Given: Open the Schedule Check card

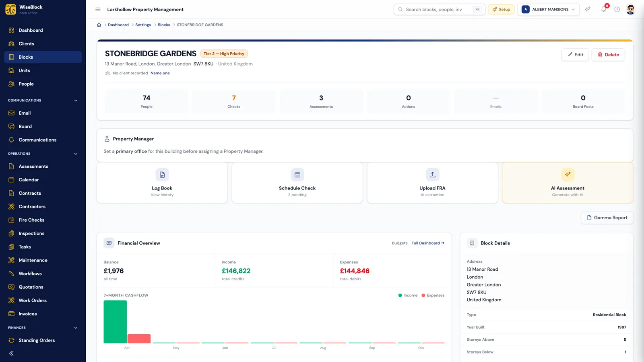Looking at the screenshot, I should coord(297,183).
